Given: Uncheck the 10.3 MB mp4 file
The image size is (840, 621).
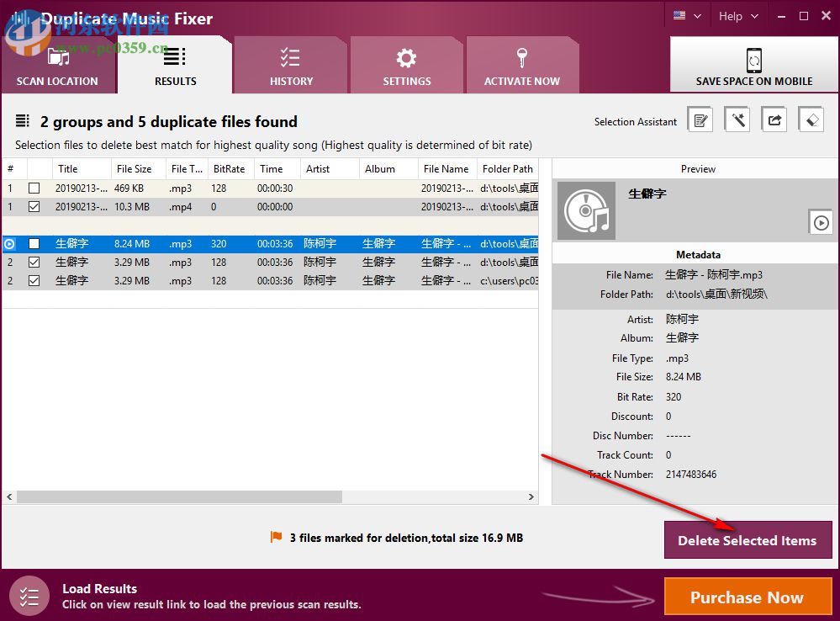Looking at the screenshot, I should coord(34,206).
